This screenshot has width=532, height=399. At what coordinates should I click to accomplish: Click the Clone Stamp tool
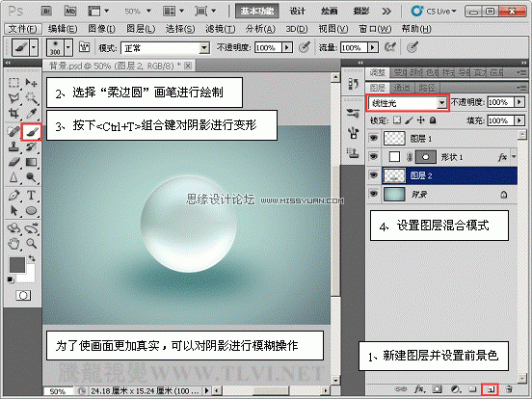click(13, 146)
